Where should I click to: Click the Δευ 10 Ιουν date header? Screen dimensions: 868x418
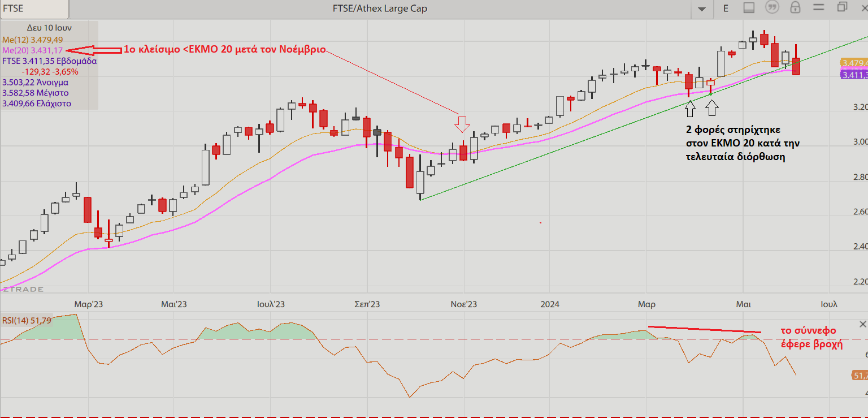pos(49,28)
